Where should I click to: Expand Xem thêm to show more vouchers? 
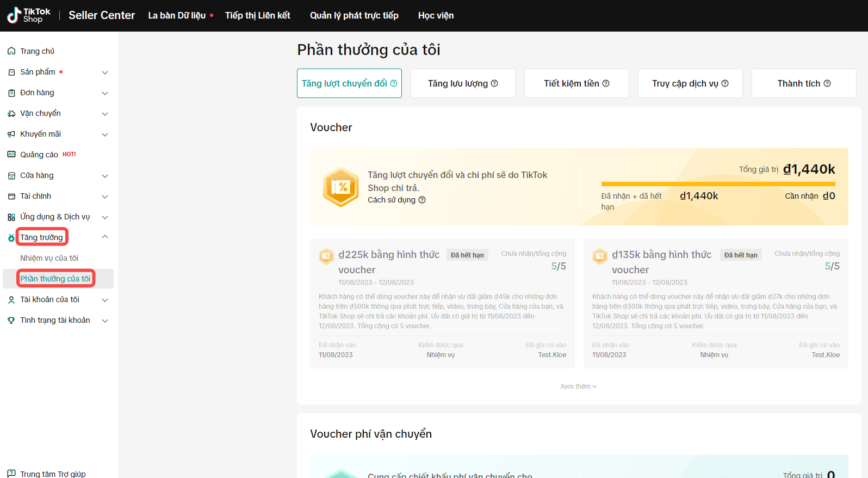click(x=578, y=387)
